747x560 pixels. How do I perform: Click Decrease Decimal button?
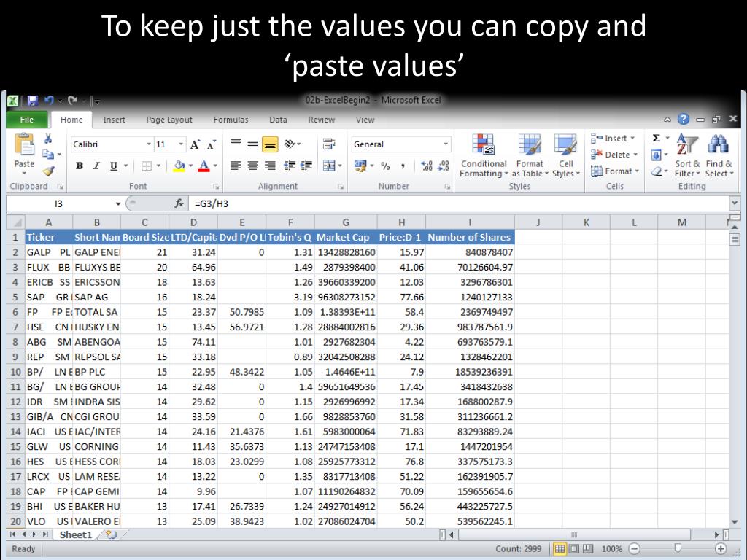click(x=444, y=166)
